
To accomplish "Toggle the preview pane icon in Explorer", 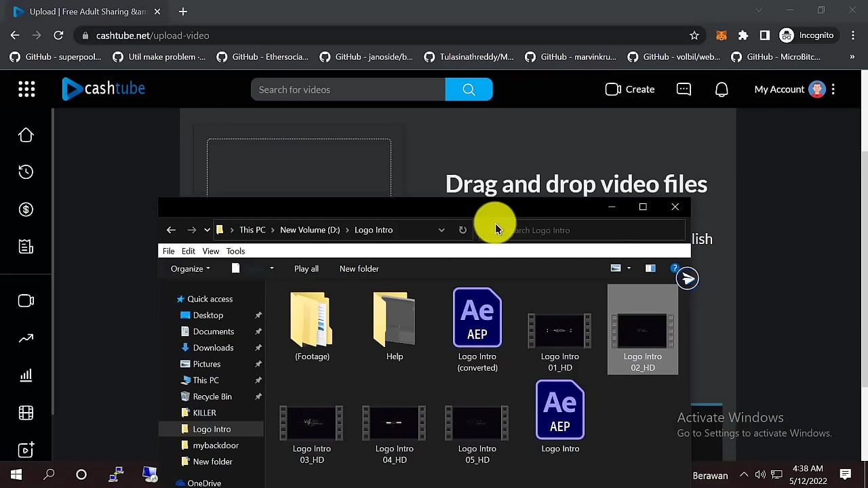I will click(650, 268).
